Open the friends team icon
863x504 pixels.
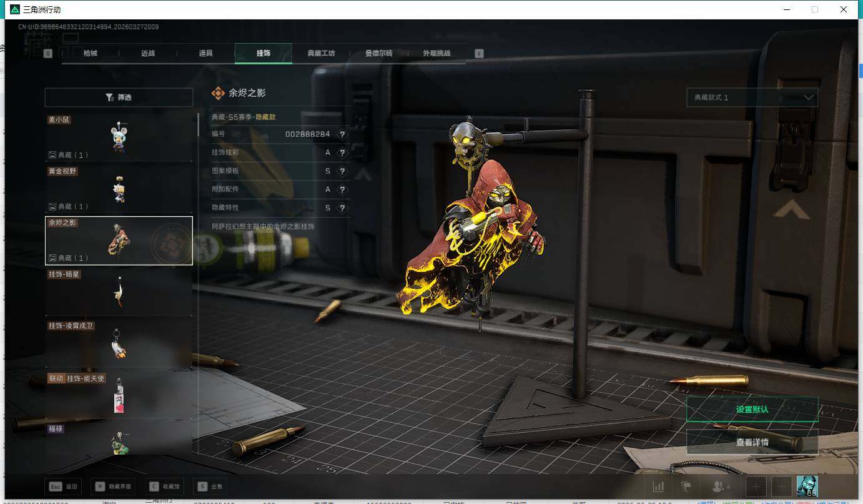[720, 487]
